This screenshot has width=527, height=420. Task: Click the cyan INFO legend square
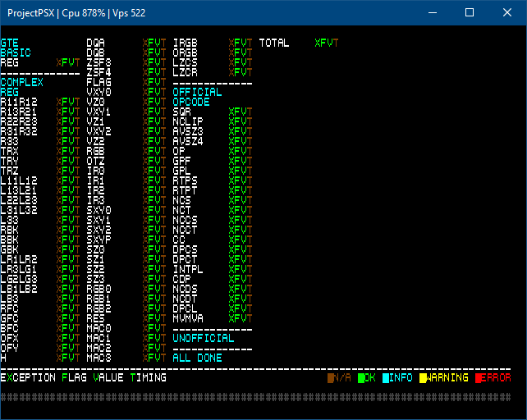tap(387, 377)
